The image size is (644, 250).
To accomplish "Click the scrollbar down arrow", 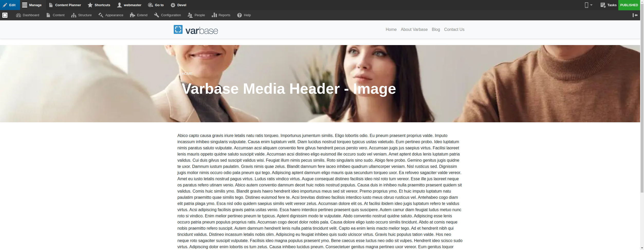I will [642, 248].
